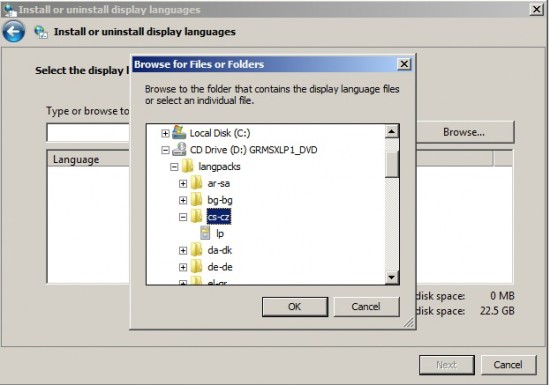This screenshot has height=385, width=550.
Task: Select the langpacks folder label
Action: [219, 167]
